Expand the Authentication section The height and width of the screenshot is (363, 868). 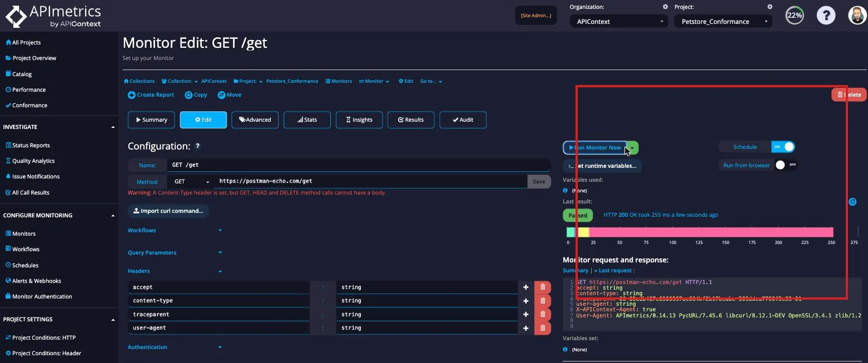point(175,347)
